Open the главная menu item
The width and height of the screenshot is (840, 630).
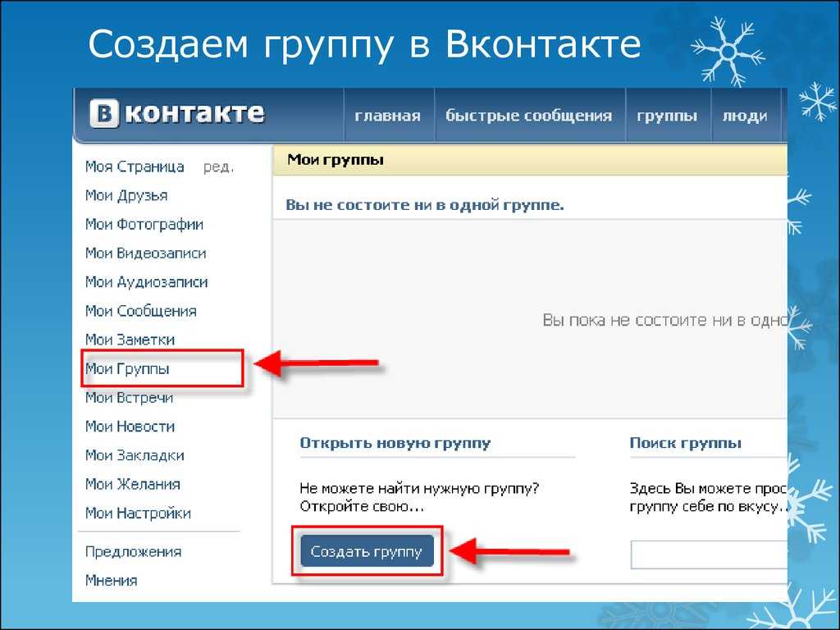click(387, 116)
